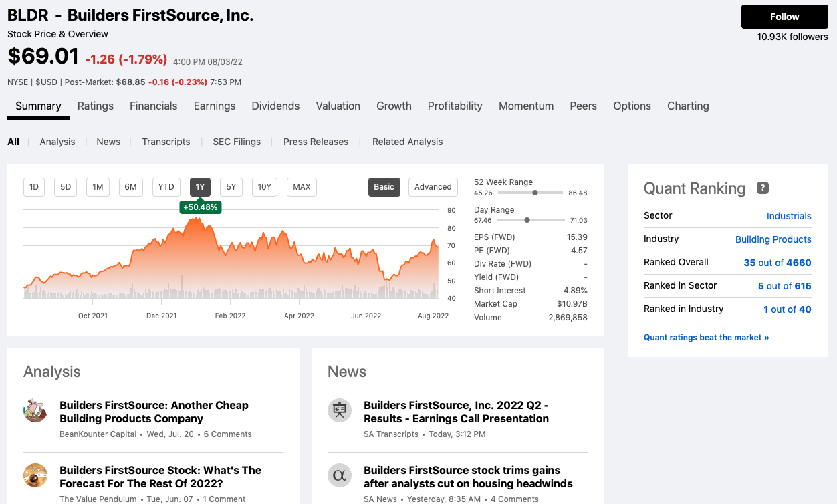This screenshot has width=837, height=504.
Task: Open the Profitability tab
Action: [x=455, y=106]
